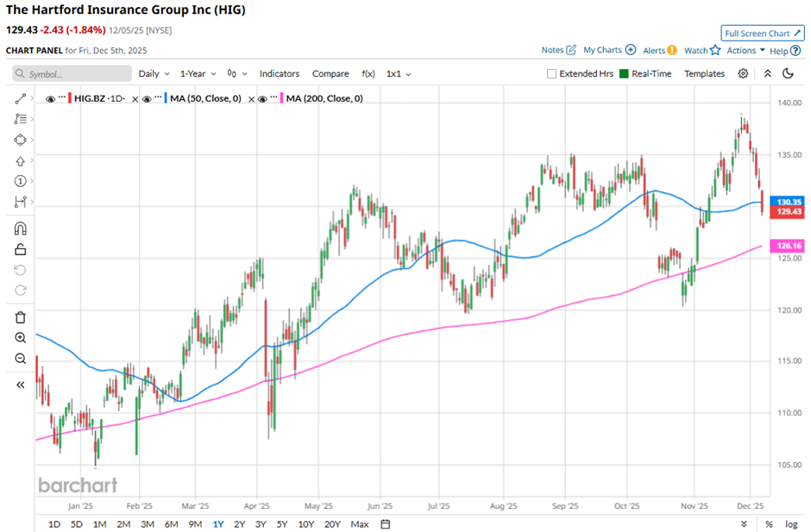Open the Daily interval dropdown
Image resolution: width=811 pixels, height=532 pixels.
154,74
